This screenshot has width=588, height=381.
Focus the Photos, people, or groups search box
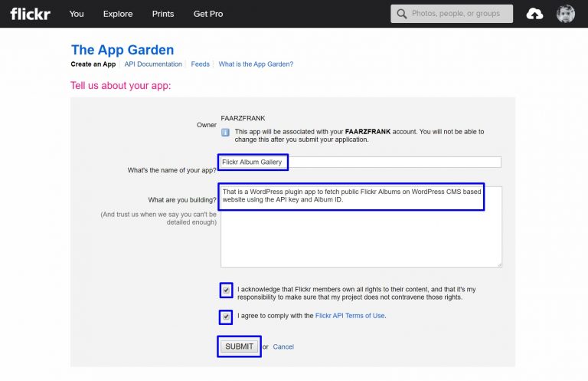(452, 14)
